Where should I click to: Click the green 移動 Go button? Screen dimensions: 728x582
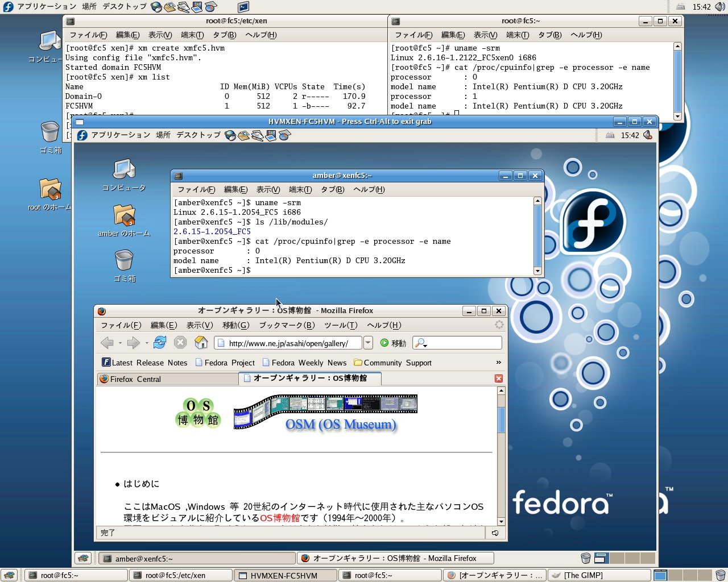(x=393, y=343)
